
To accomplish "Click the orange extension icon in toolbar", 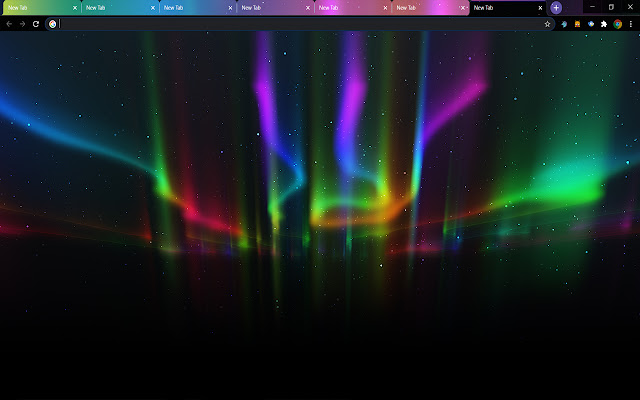I will tap(576, 23).
